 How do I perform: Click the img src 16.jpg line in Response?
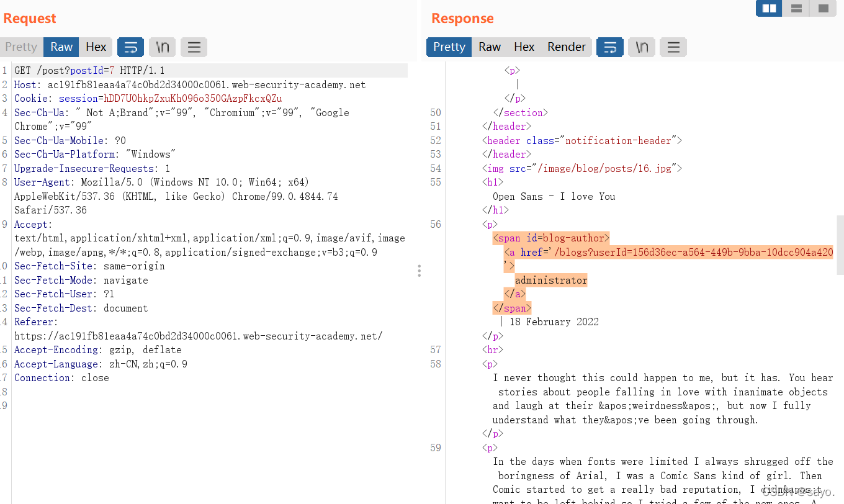click(582, 168)
